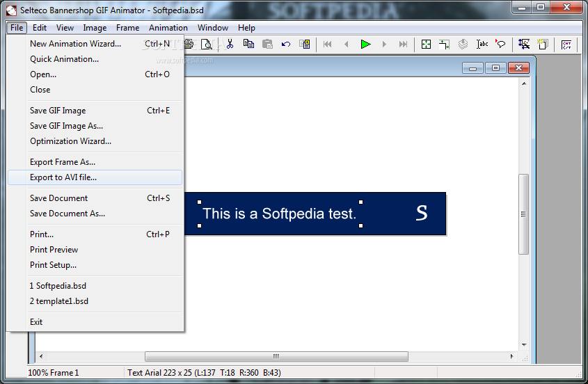The image size is (588, 384).
Task: Open Print Setup... from menu
Action: click(95, 265)
